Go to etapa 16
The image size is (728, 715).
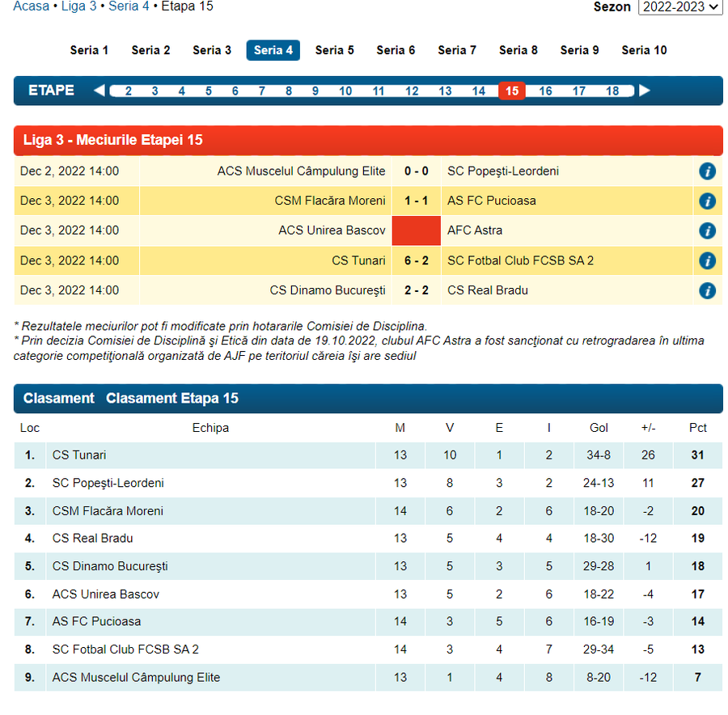[545, 91]
